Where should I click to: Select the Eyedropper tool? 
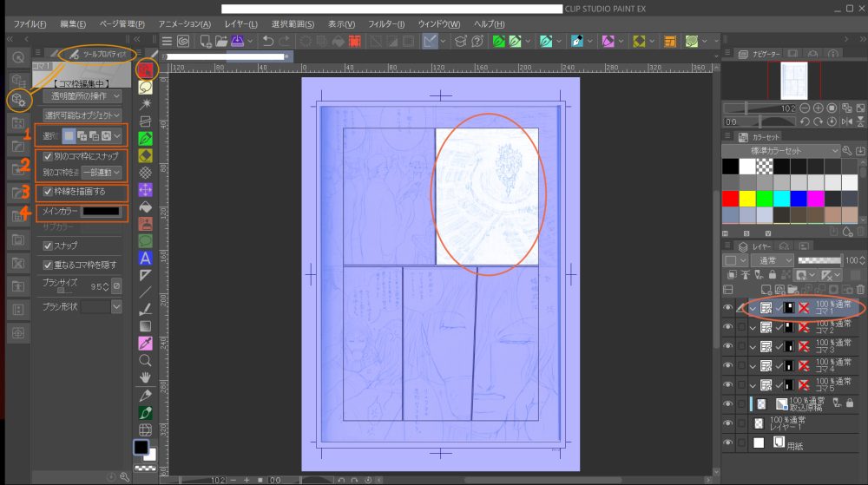point(146,342)
